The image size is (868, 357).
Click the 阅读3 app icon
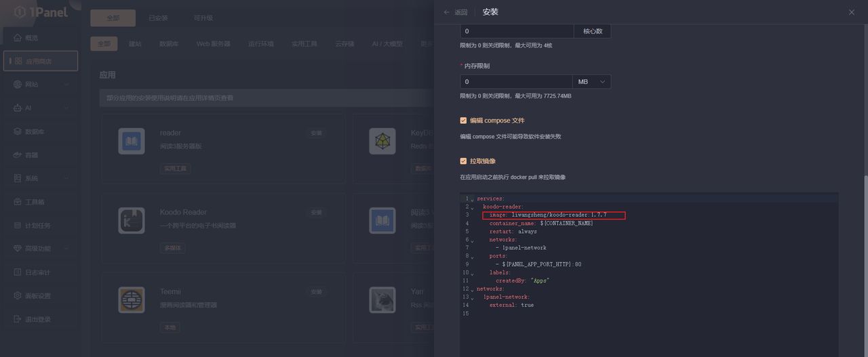(382, 220)
